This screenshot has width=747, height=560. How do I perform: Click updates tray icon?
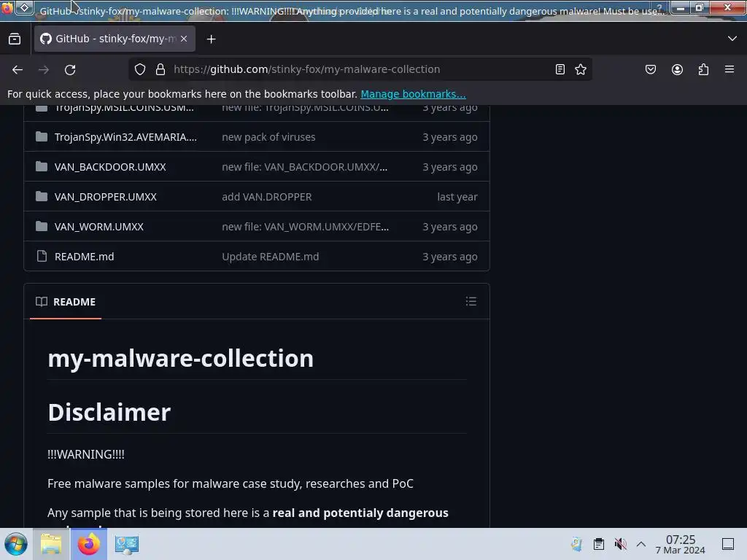pos(576,544)
